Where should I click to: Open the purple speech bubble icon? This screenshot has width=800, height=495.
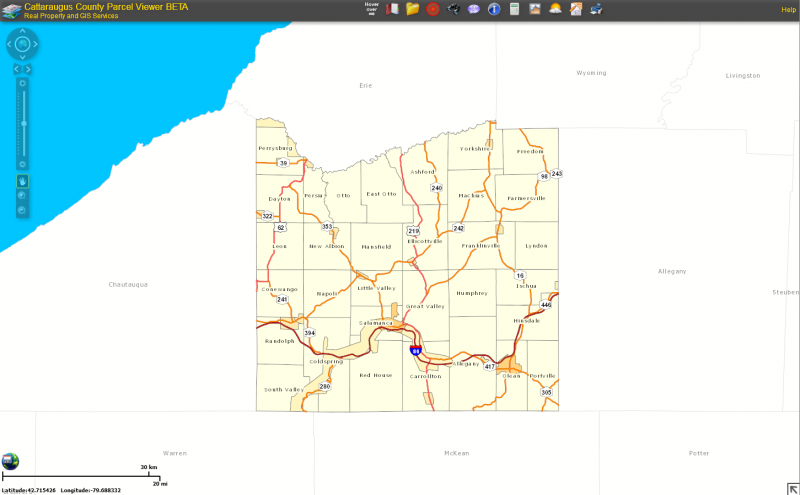click(x=473, y=9)
